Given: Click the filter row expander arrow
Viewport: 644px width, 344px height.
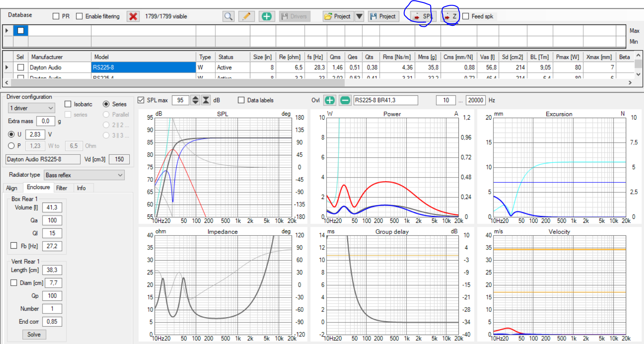Looking at the screenshot, I should 7,31.
